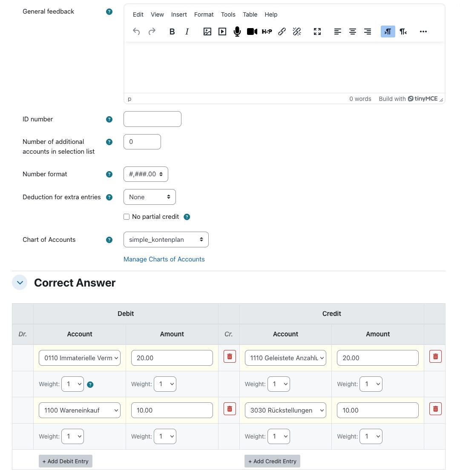Toggle bold formatting in editor

(172, 32)
